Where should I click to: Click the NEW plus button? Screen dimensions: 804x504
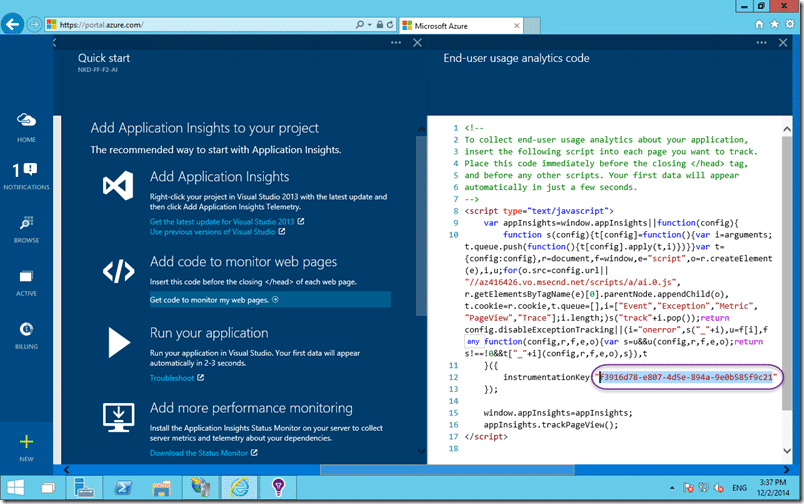click(26, 447)
